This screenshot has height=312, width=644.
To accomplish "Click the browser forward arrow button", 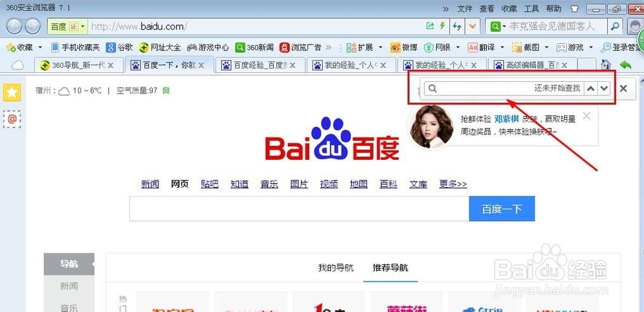I will [32, 26].
